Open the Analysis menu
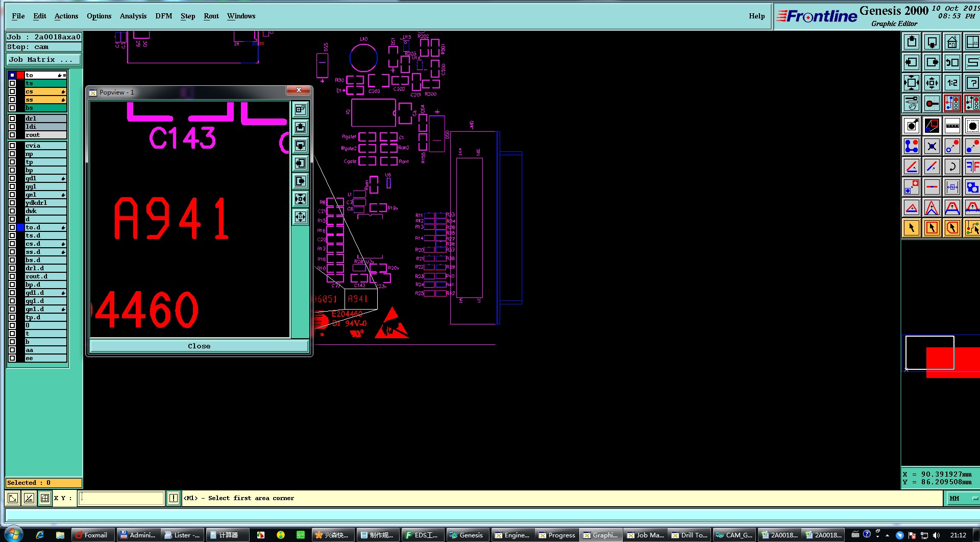The height and width of the screenshot is (542, 980). pos(133,16)
